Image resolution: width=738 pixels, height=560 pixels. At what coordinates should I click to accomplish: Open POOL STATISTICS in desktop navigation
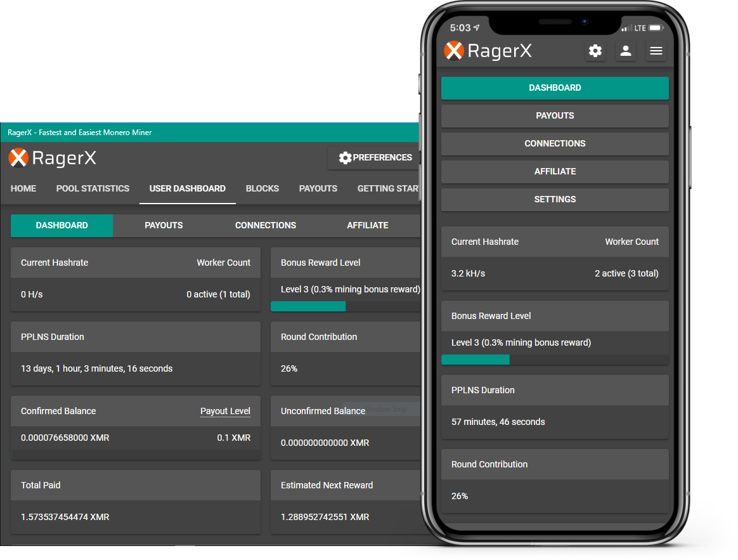pos(93,188)
